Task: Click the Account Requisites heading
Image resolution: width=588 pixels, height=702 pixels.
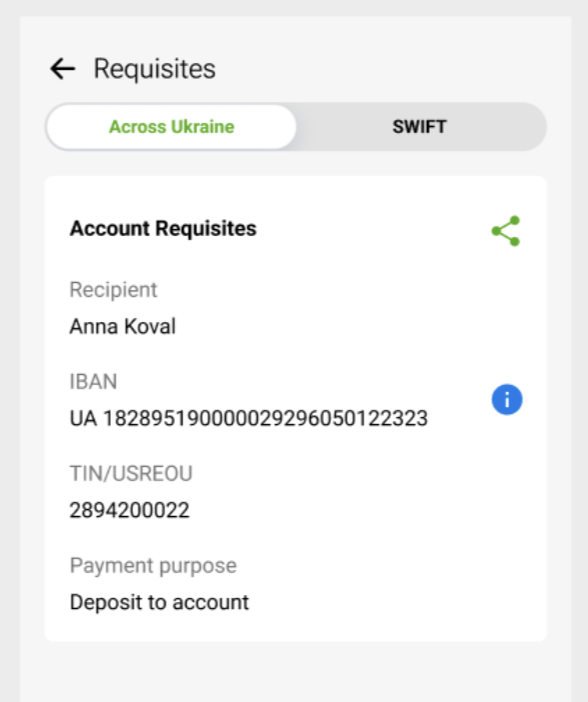Action: (163, 228)
